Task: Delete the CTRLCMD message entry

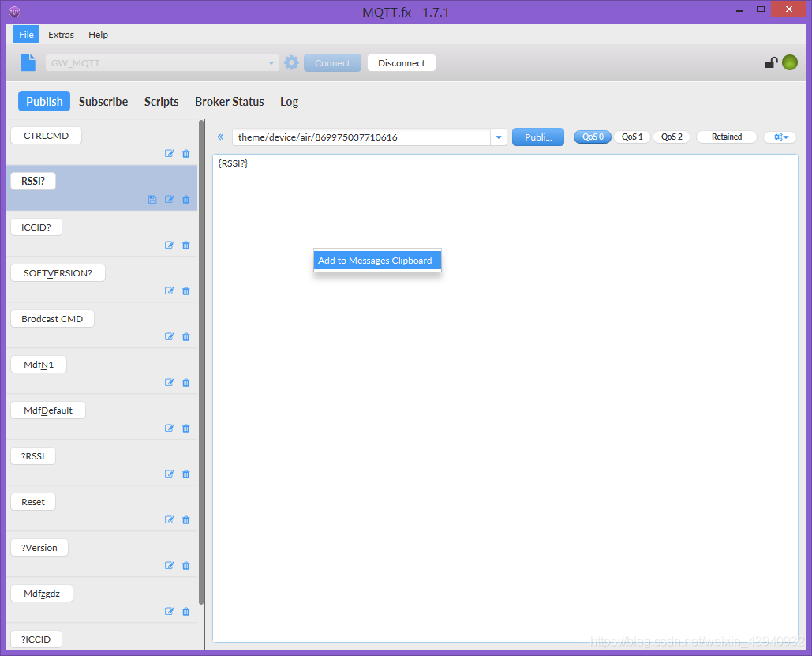Action: pos(186,153)
